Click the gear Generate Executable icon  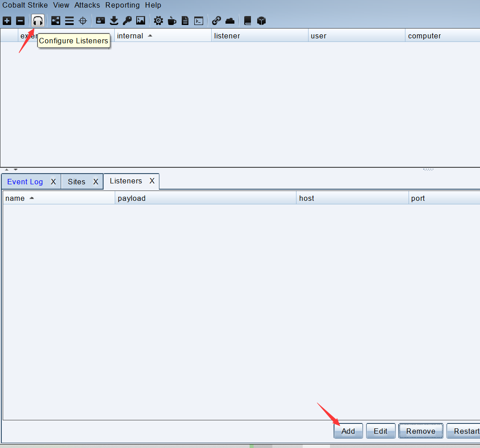click(x=158, y=21)
